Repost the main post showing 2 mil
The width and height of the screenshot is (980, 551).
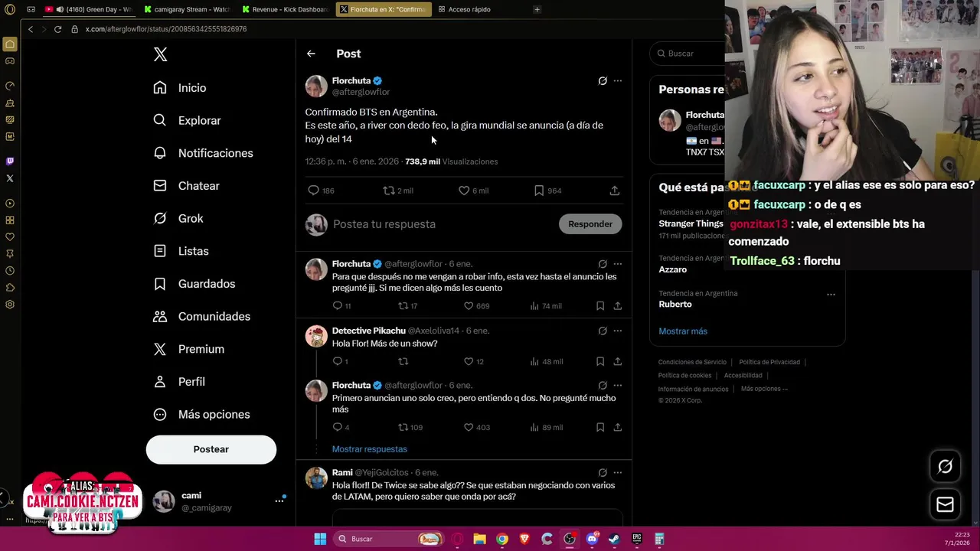[389, 191]
